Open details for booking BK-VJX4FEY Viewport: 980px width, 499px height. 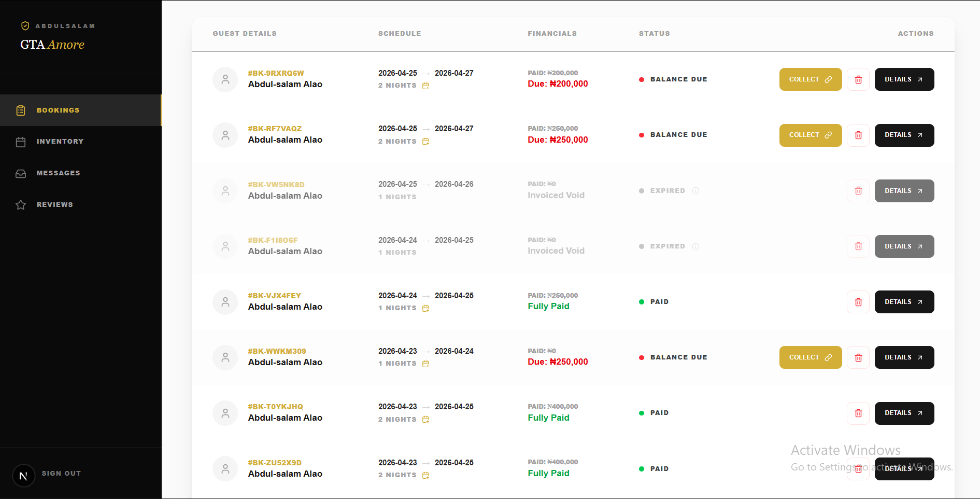tap(904, 302)
